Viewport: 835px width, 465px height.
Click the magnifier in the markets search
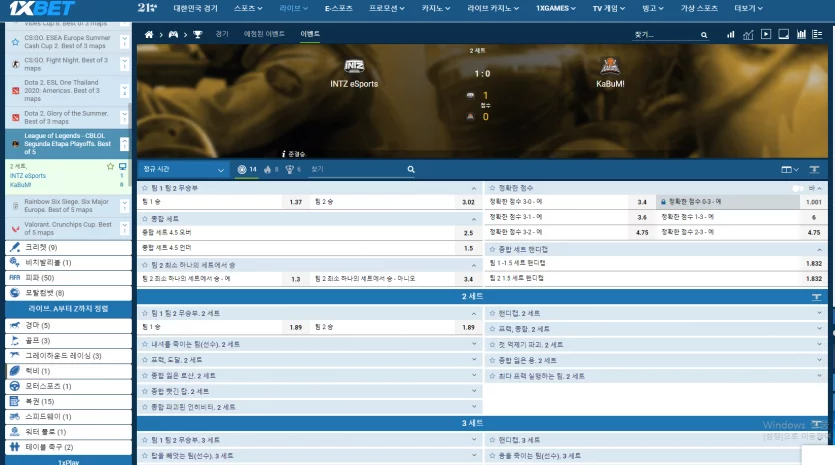point(411,169)
